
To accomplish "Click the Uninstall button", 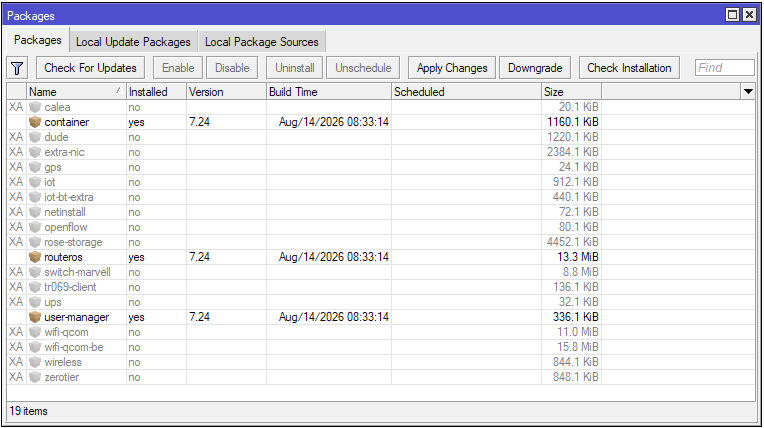I will coord(294,68).
